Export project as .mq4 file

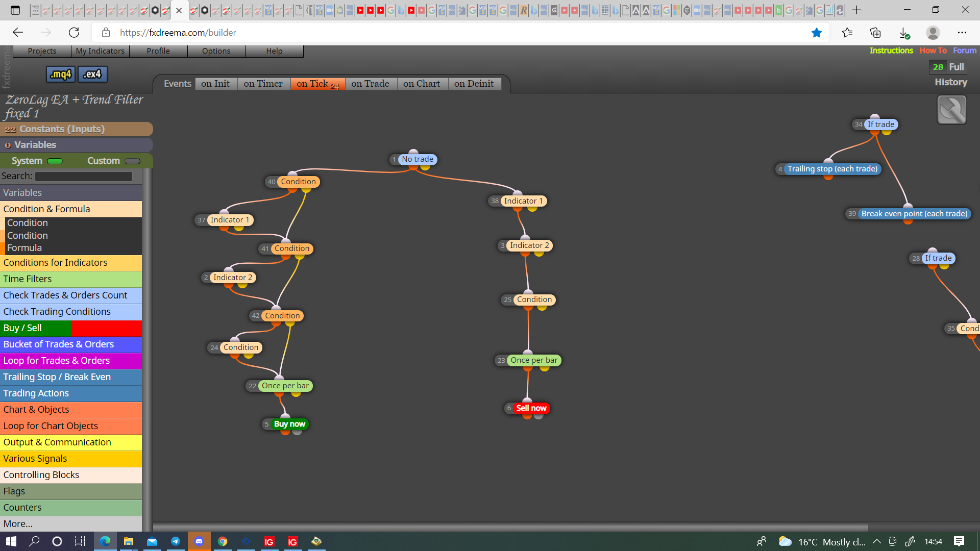(61, 74)
